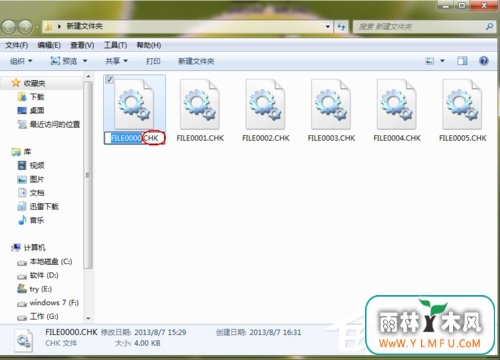Select the FILE0002.CHK file icon
Screen dimensions: 500x360
click(266, 104)
